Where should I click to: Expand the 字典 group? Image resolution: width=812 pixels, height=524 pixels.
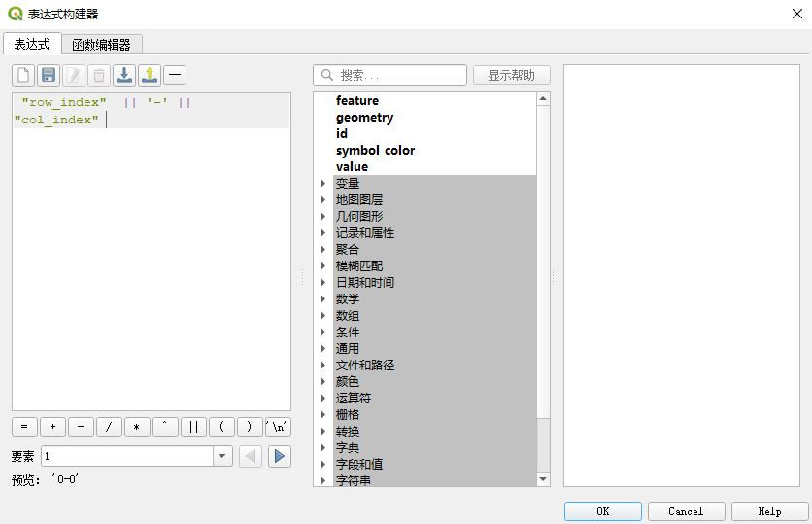[323, 448]
